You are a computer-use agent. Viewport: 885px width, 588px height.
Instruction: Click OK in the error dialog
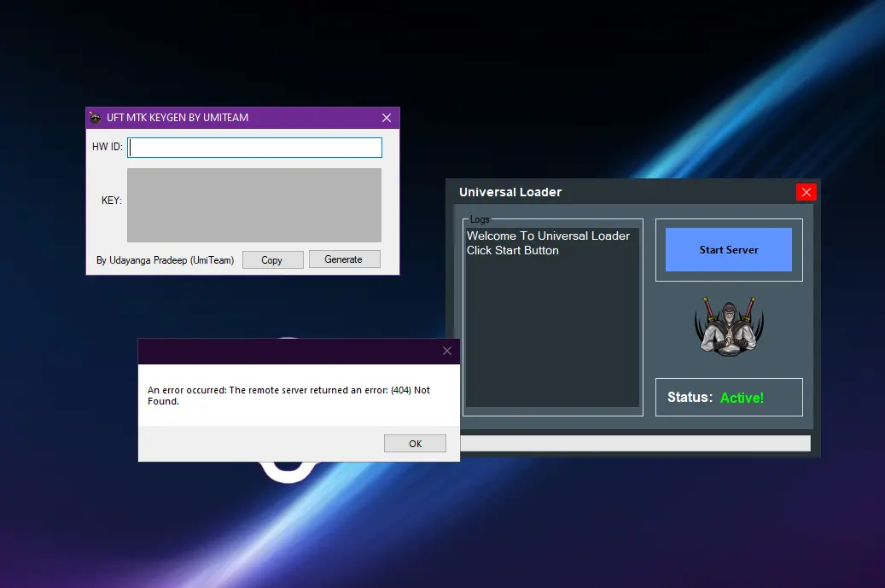(x=415, y=444)
